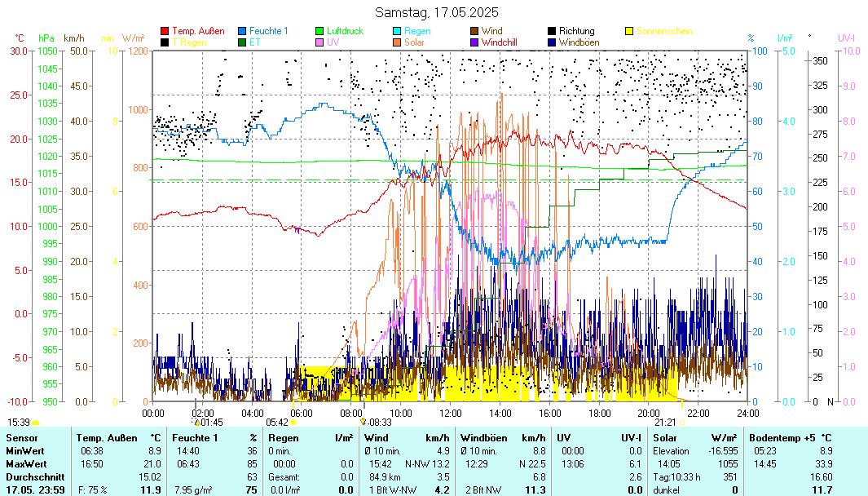Viewport: 868px width, 496px height.
Task: Click the purple Windchill legend swatch
Action: click(x=475, y=42)
